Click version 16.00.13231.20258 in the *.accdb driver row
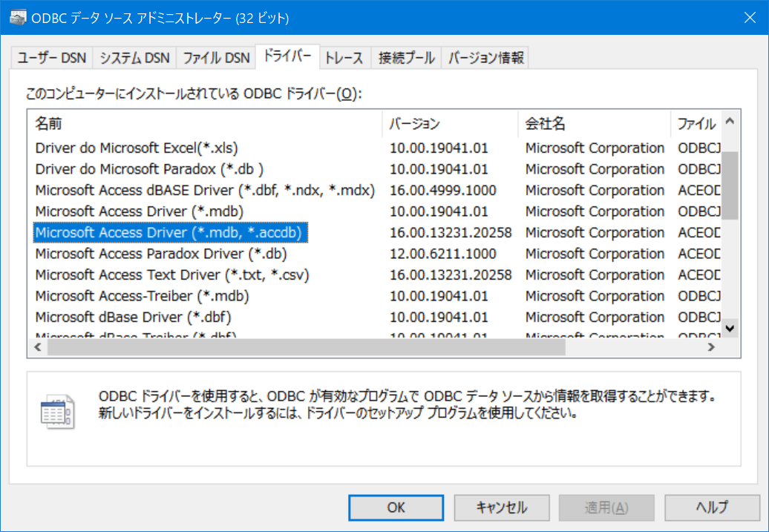Viewport: 769px width, 532px height. [x=451, y=232]
